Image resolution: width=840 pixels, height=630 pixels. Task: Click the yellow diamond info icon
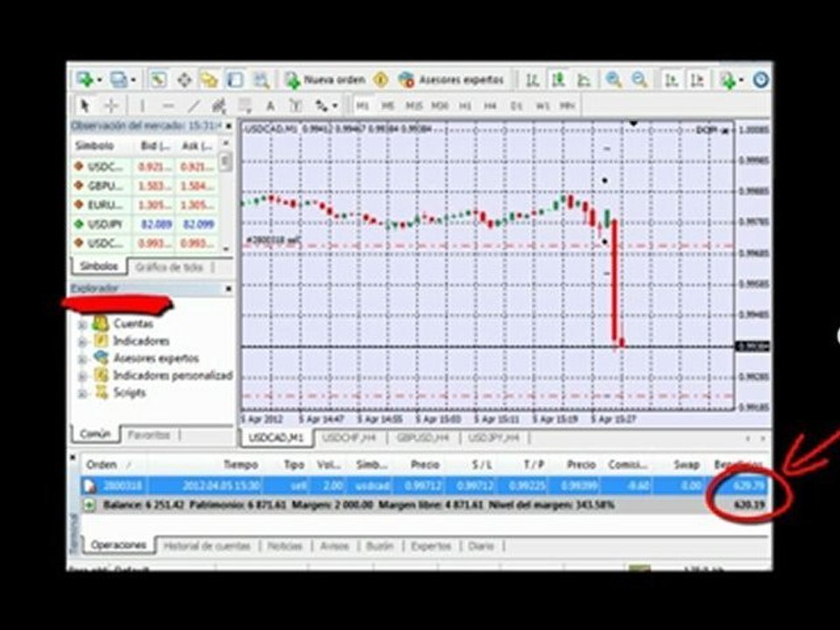[381, 80]
